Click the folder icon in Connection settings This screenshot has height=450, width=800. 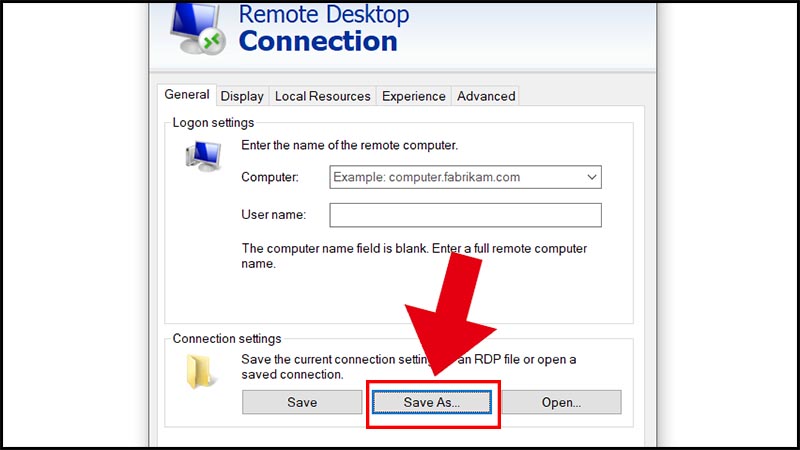201,371
